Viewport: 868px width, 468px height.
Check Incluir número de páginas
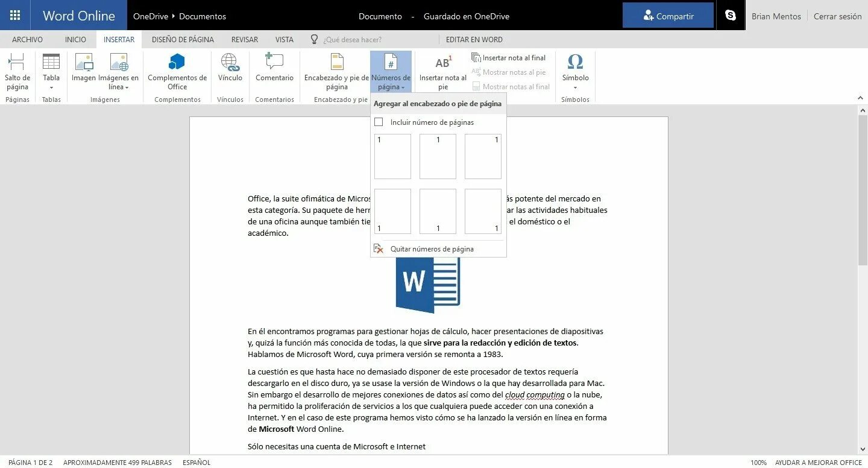379,122
